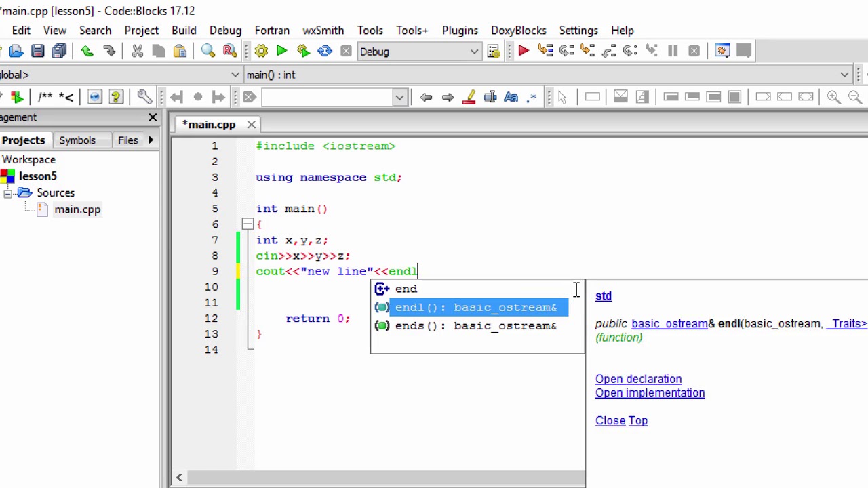
Task: Click the Open implementation link
Action: click(x=650, y=393)
